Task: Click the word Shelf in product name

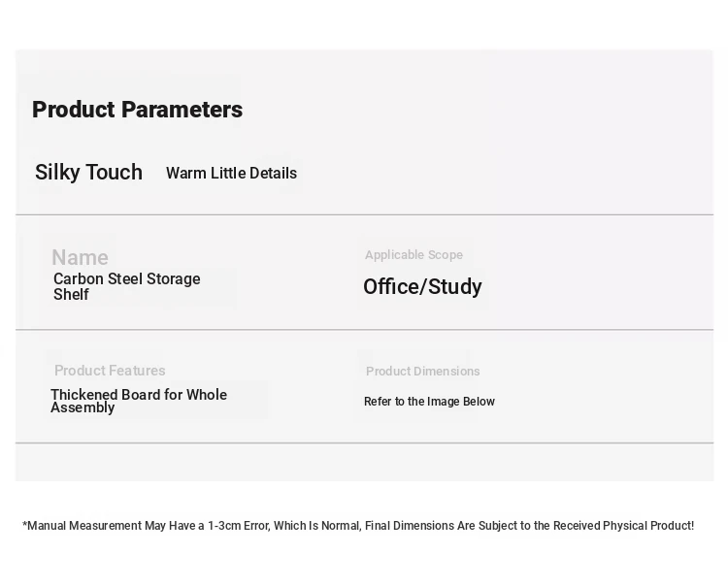Action: coord(71,294)
